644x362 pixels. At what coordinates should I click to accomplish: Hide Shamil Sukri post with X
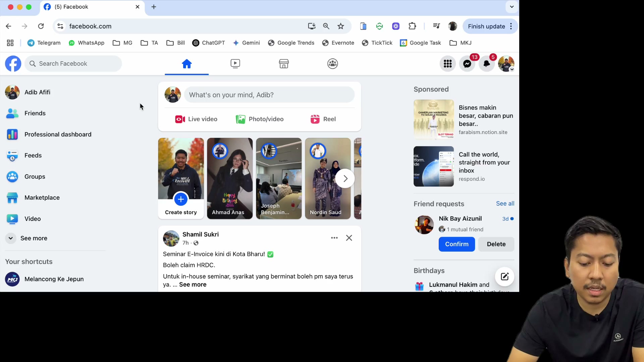pyautogui.click(x=349, y=238)
